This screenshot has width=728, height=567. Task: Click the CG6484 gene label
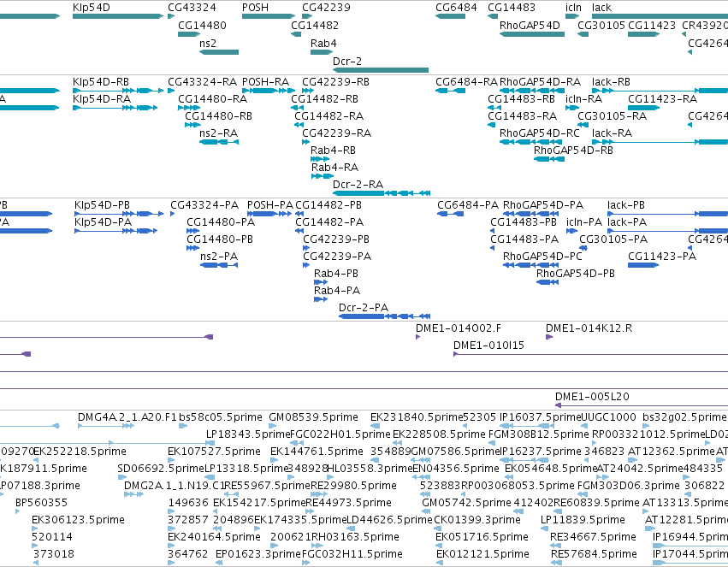click(457, 8)
